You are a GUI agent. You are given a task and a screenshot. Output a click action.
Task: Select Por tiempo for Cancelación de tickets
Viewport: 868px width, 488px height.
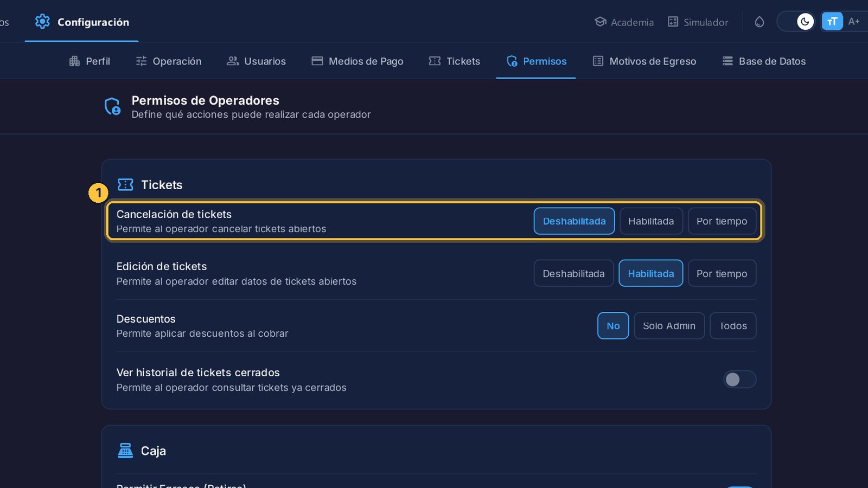point(722,221)
